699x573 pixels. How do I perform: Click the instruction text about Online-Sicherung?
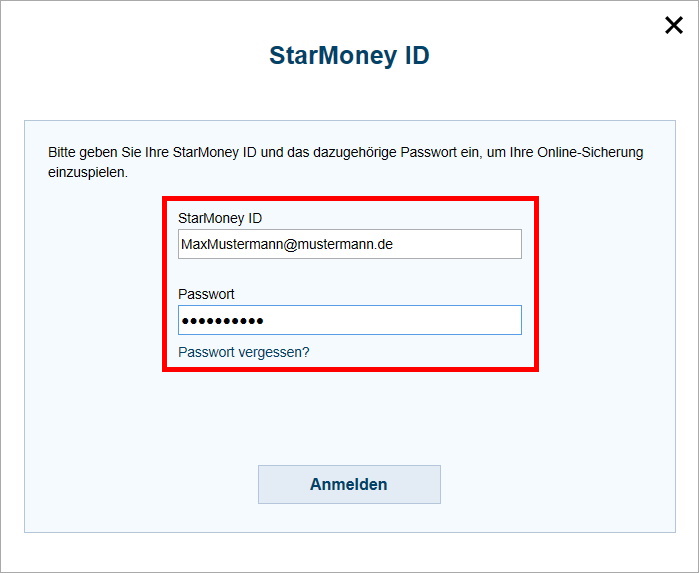point(345,153)
